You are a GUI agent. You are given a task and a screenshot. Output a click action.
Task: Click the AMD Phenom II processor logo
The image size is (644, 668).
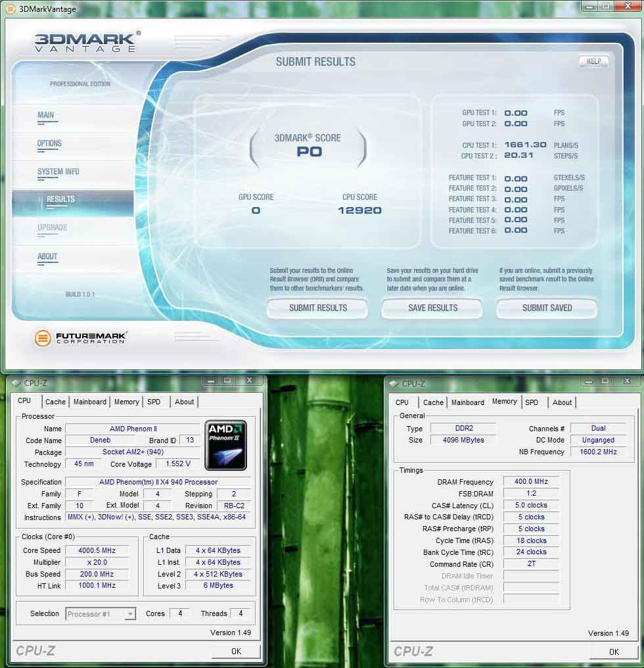226,445
